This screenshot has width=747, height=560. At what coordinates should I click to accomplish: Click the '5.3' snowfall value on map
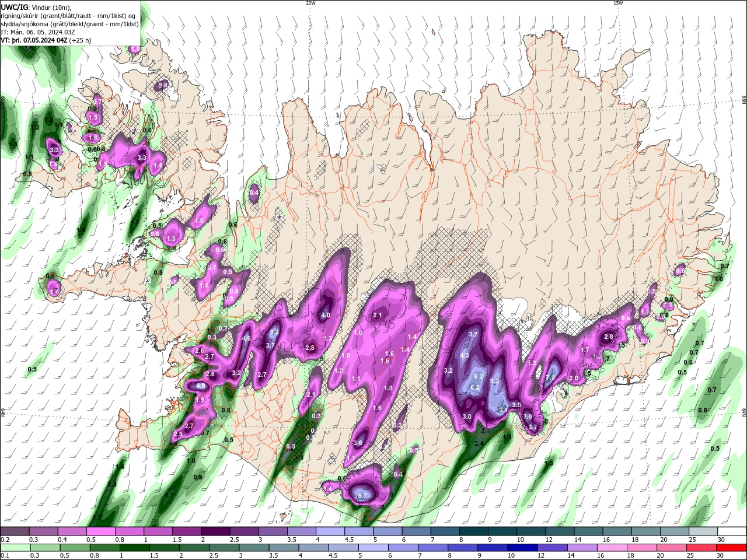pyautogui.click(x=494, y=381)
